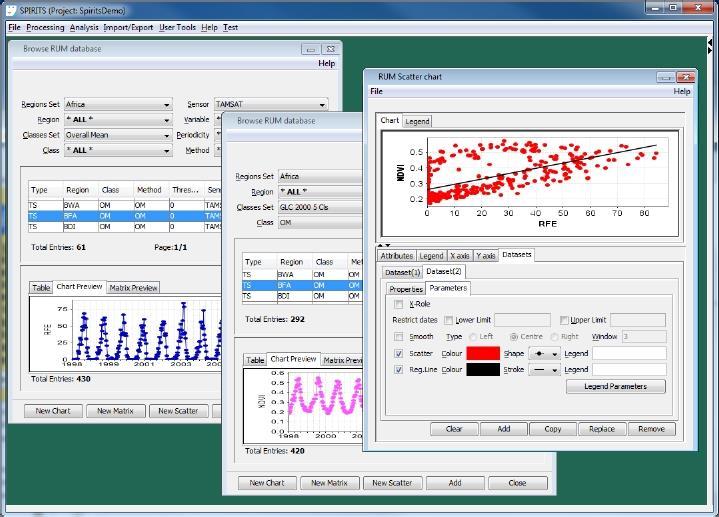Click the RFE chart preview thumbnail

click(125, 334)
